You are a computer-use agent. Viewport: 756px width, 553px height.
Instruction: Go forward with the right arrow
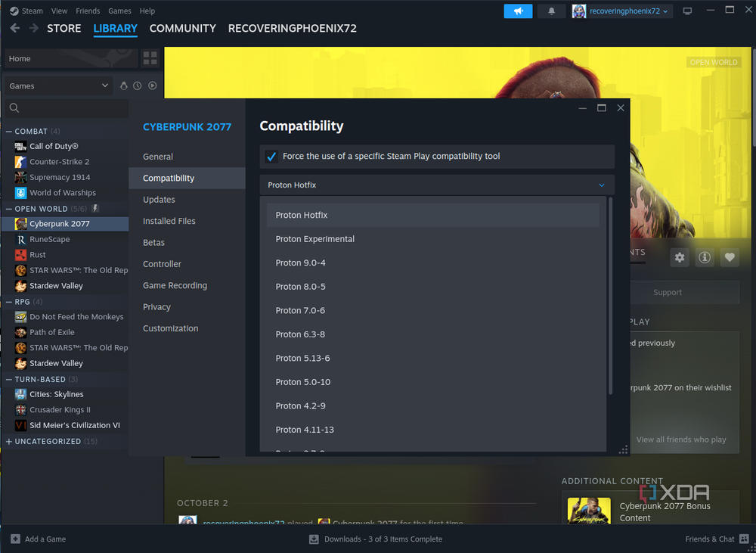tap(33, 28)
